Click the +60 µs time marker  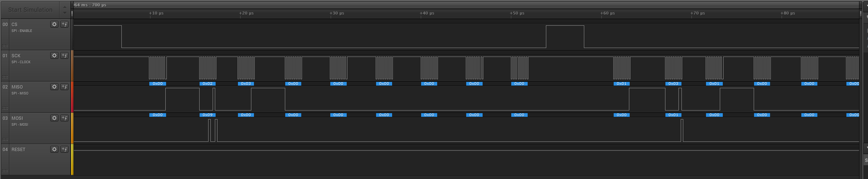[x=608, y=13]
